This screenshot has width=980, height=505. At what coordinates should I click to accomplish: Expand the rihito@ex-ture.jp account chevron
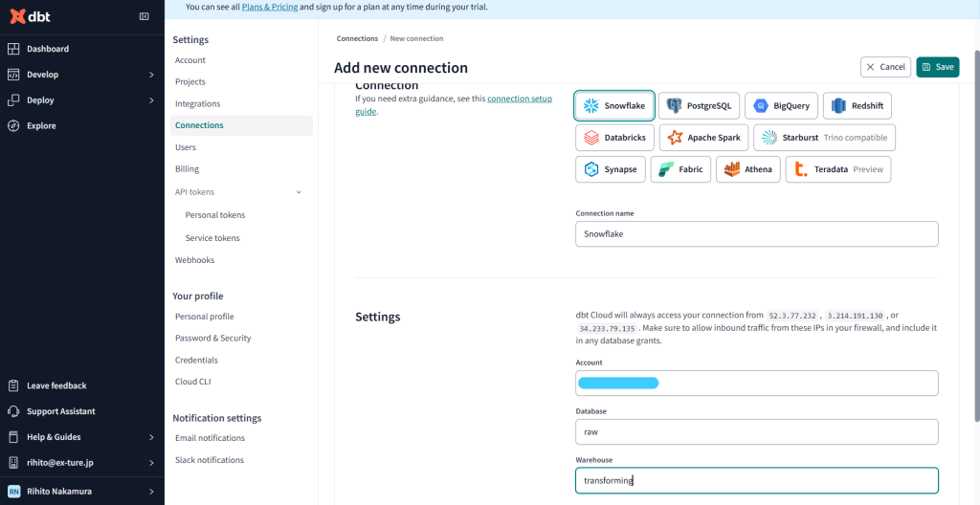pyautogui.click(x=151, y=463)
